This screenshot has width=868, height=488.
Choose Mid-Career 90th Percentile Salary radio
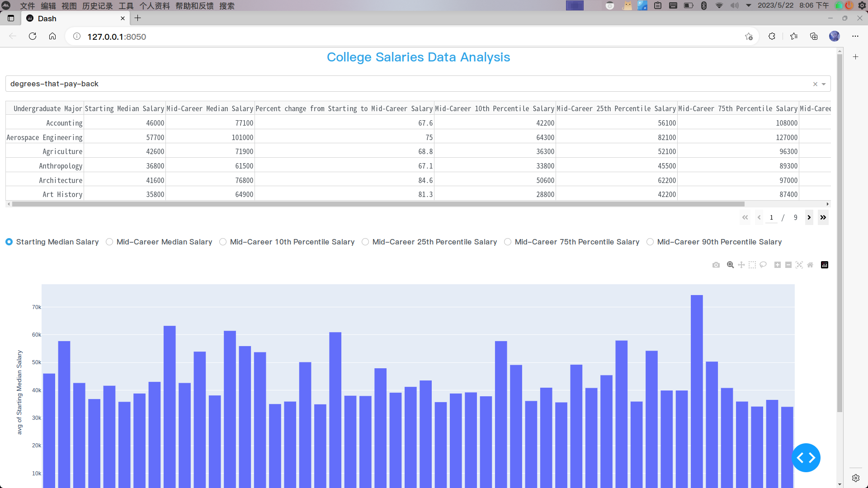pos(650,242)
